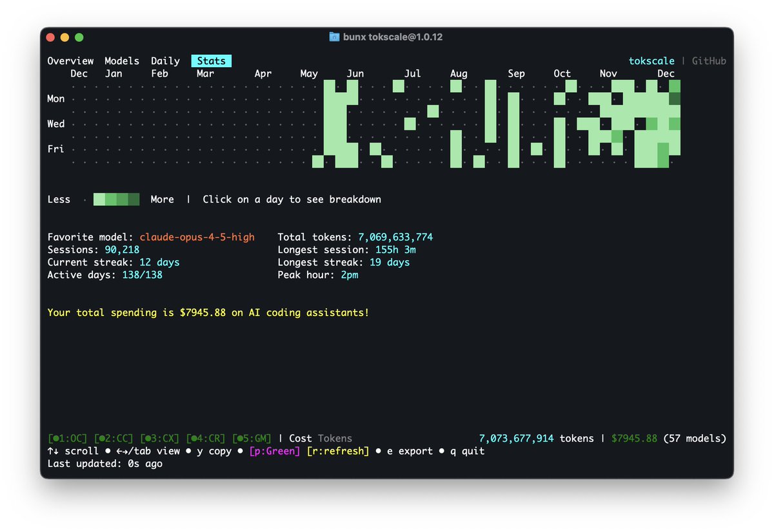Toggle the 2:CC source filter

click(x=114, y=438)
